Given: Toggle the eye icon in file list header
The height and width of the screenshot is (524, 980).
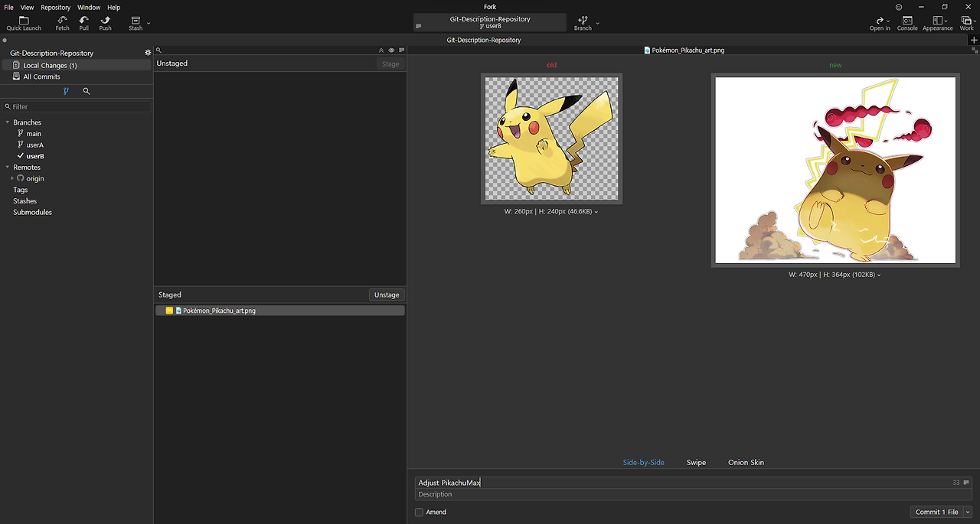Looking at the screenshot, I should pos(391,50).
